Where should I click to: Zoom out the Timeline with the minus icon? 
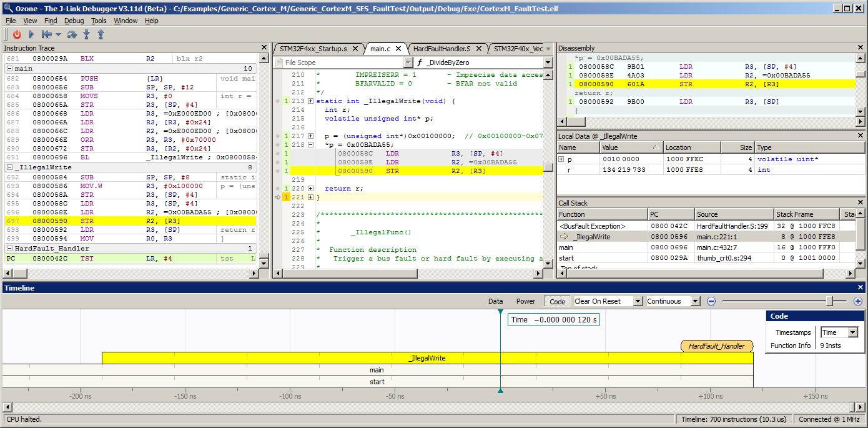[711, 301]
